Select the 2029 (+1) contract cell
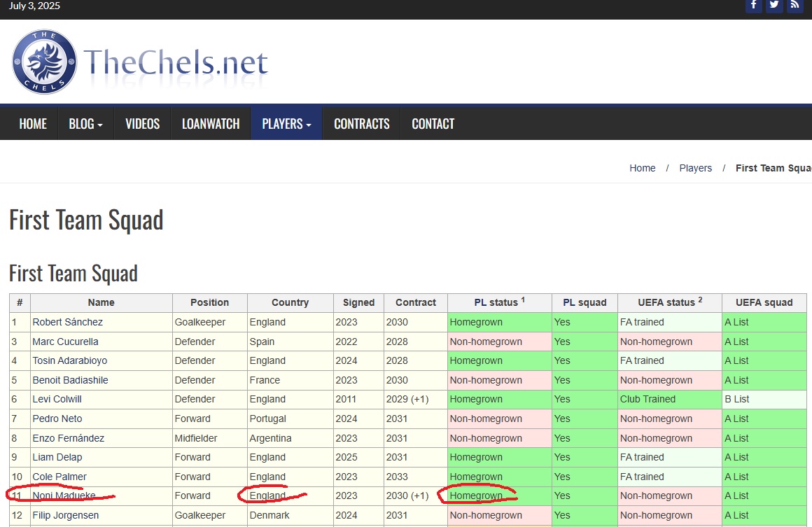The image size is (812, 527). [x=415, y=399]
